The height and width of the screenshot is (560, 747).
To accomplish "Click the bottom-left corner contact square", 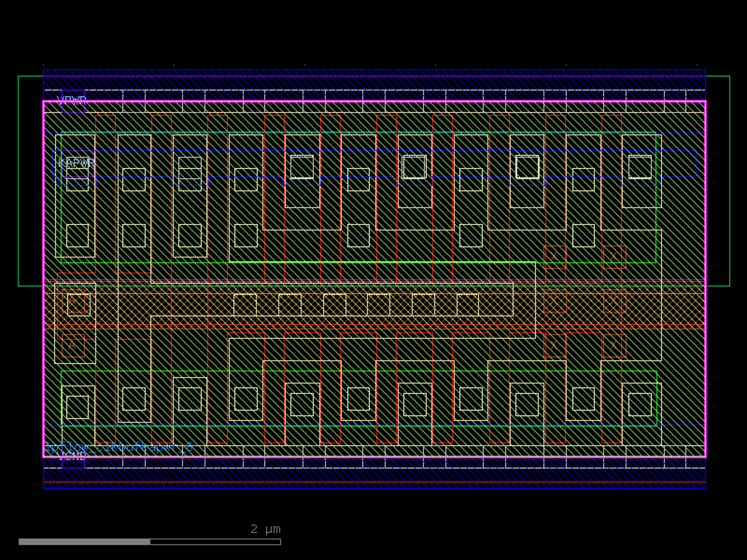I will click(x=77, y=407).
